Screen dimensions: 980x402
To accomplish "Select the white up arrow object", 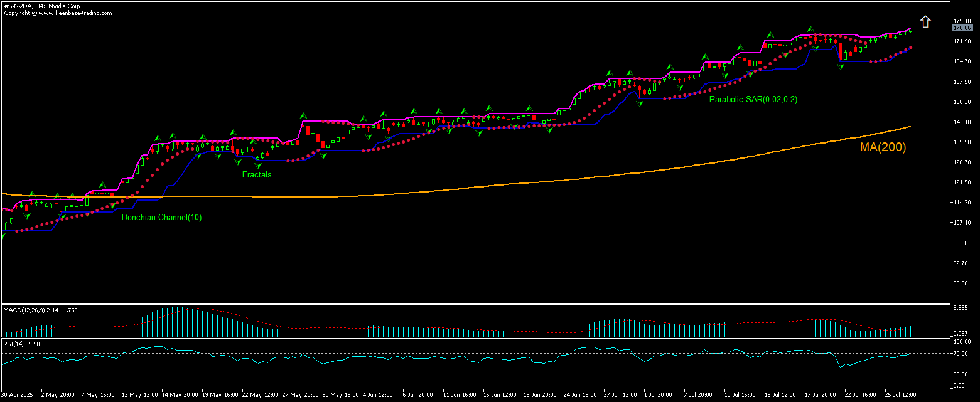I will 925,20.
